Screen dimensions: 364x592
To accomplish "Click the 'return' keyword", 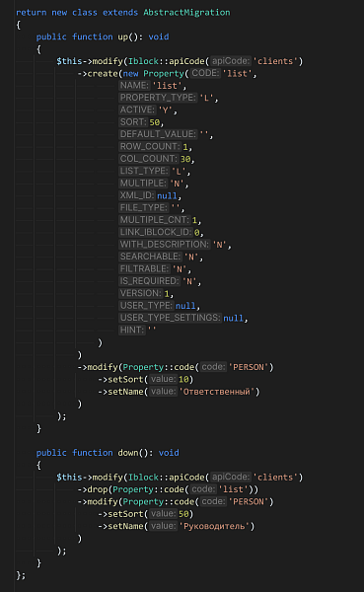I will (31, 13).
